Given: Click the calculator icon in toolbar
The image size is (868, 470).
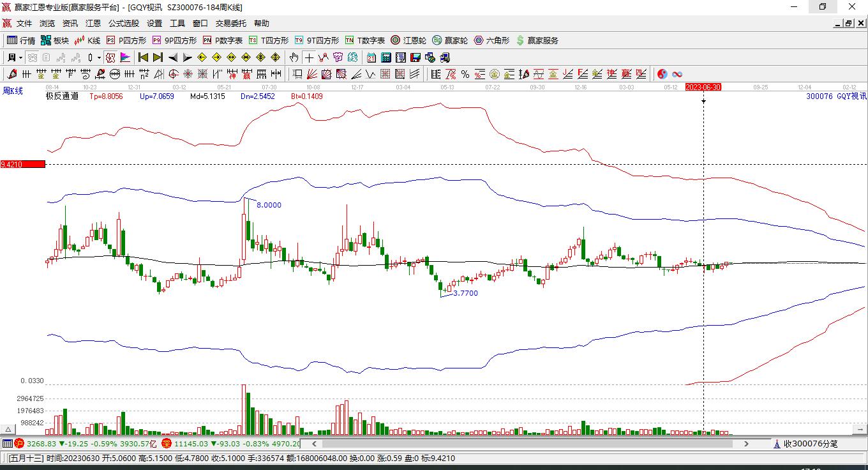Looking at the screenshot, I should (x=385, y=57).
